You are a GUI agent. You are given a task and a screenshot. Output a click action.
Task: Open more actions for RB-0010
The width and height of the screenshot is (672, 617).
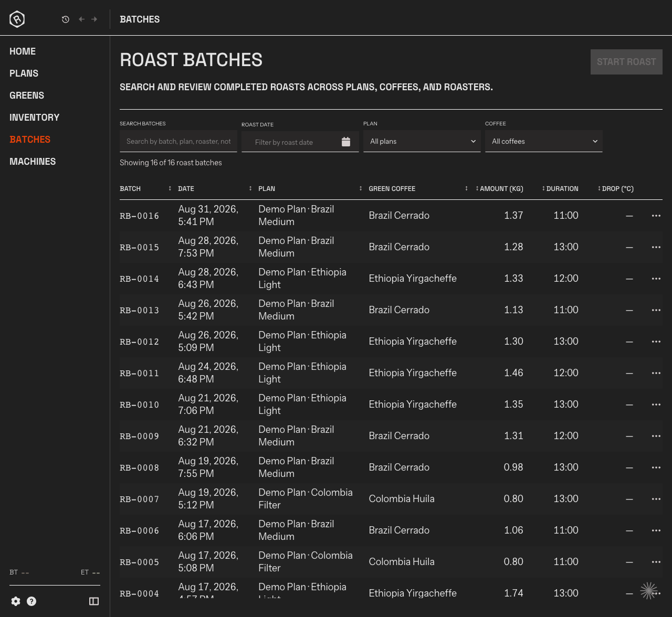coord(656,405)
